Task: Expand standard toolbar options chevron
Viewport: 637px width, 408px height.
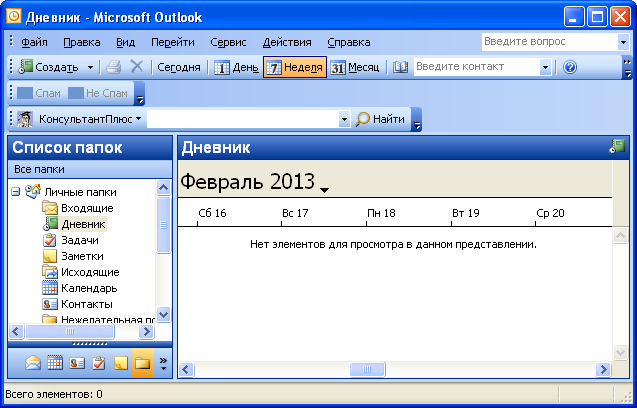Action: point(628,67)
